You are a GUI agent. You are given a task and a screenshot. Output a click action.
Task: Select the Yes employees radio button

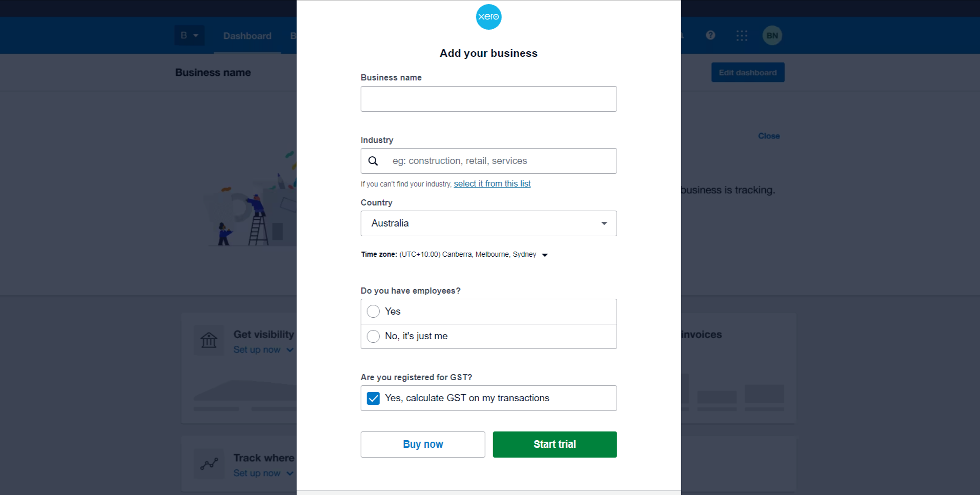(x=374, y=312)
